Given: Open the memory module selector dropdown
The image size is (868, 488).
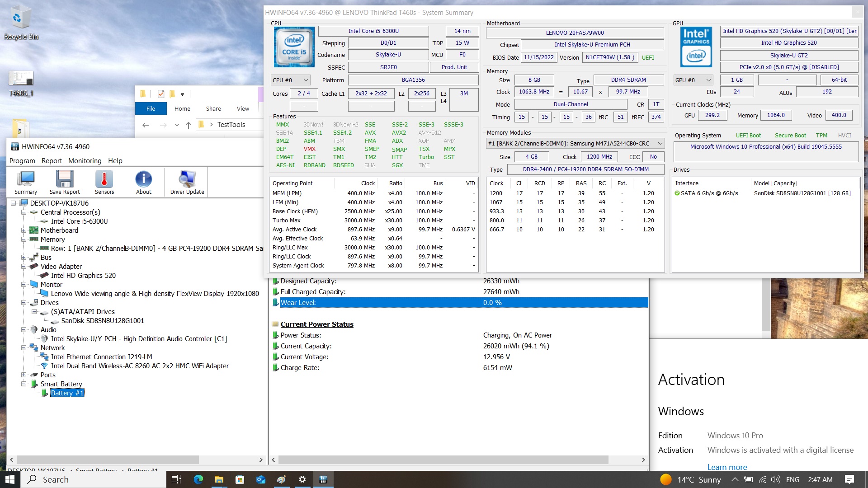Looking at the screenshot, I should (575, 143).
